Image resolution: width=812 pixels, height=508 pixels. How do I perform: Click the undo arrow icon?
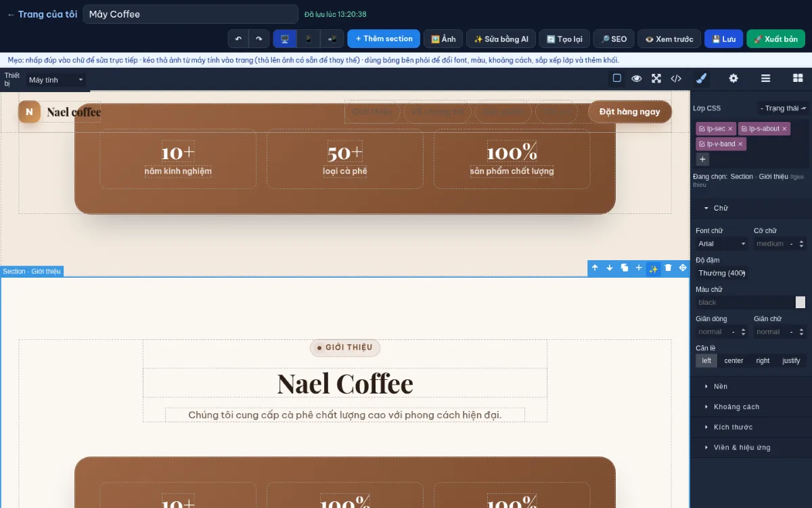[x=238, y=39]
